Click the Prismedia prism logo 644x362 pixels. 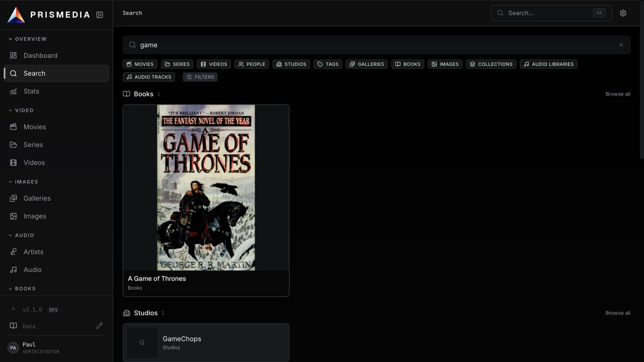coord(16,15)
